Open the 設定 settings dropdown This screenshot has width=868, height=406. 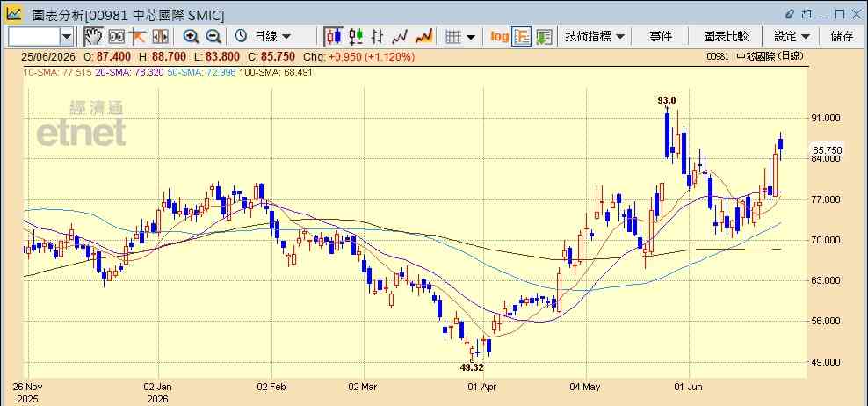(792, 37)
